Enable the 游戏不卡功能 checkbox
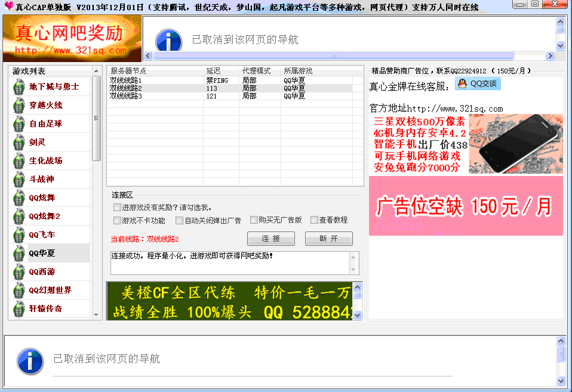The width and height of the screenshot is (572, 392). [x=117, y=220]
